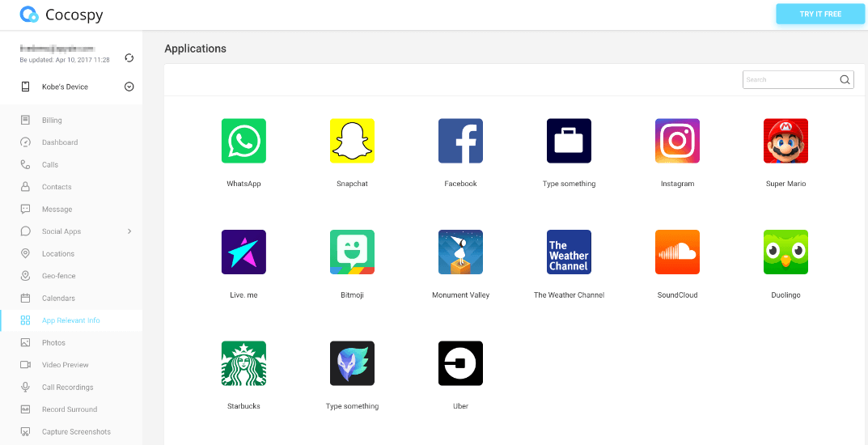Click the Applications heading
The height and width of the screenshot is (445, 868).
coord(196,49)
